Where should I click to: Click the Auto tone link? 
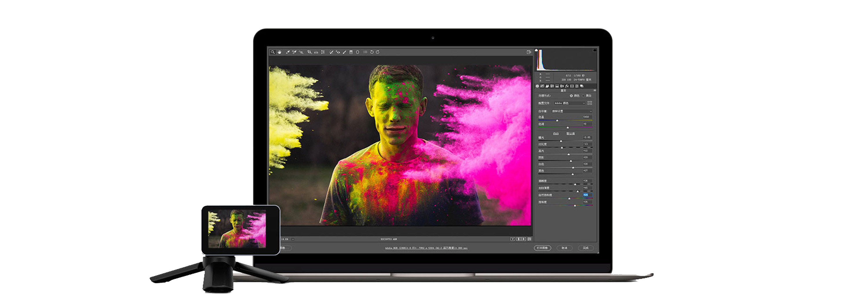click(x=556, y=134)
